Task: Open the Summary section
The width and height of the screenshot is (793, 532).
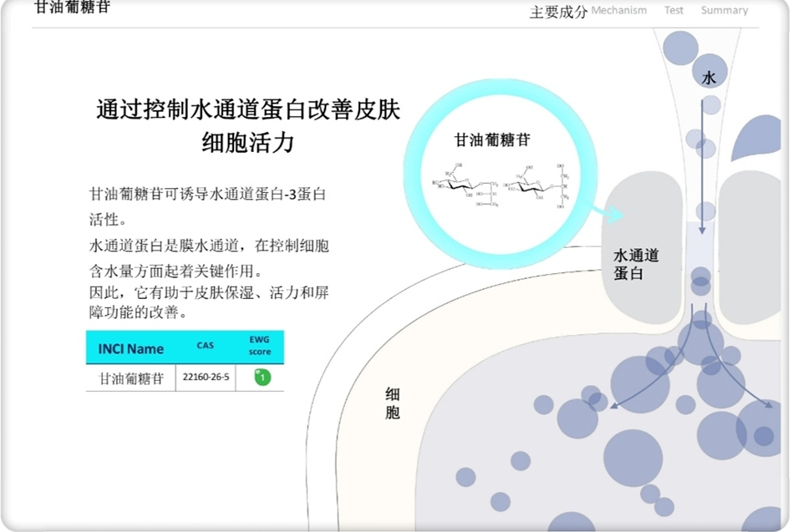Action: click(x=724, y=10)
